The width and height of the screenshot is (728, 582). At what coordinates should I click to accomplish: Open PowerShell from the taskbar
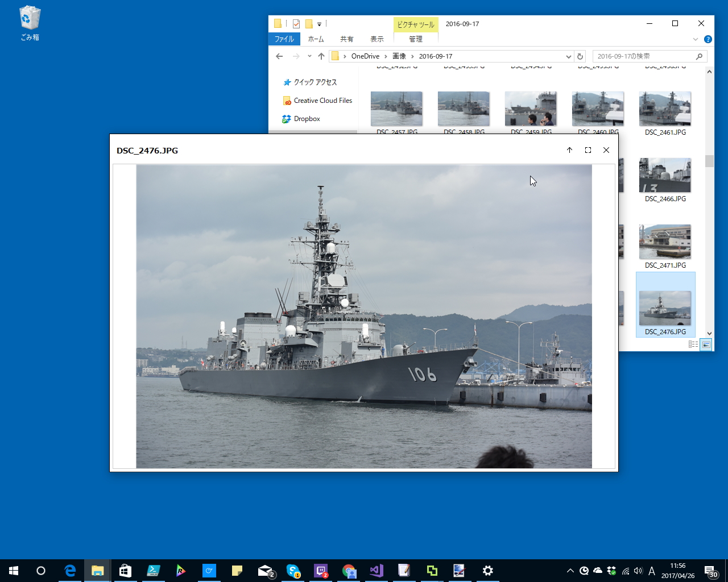153,571
